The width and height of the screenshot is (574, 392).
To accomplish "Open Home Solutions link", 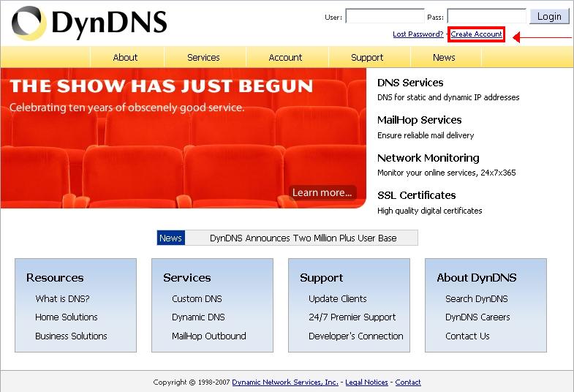I will pyautogui.click(x=67, y=317).
